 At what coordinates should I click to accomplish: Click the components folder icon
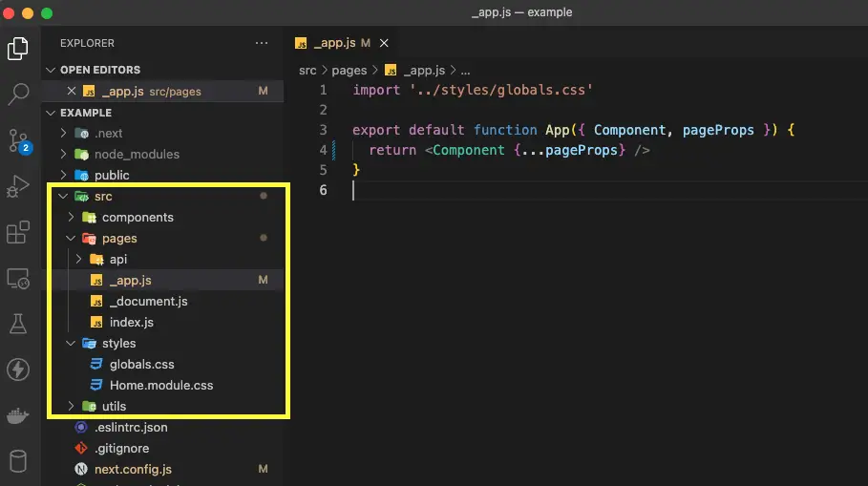(89, 218)
